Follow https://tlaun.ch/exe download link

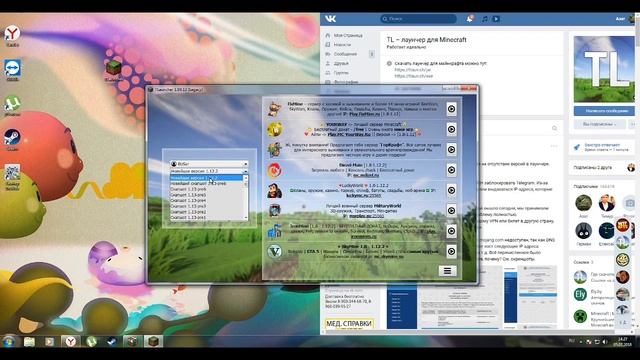coord(413,76)
